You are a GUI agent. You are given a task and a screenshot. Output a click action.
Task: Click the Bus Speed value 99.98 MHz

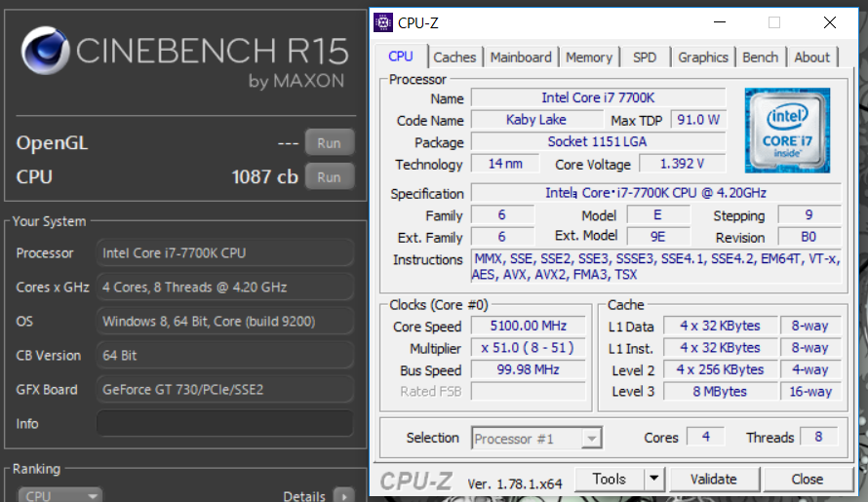pos(528,369)
